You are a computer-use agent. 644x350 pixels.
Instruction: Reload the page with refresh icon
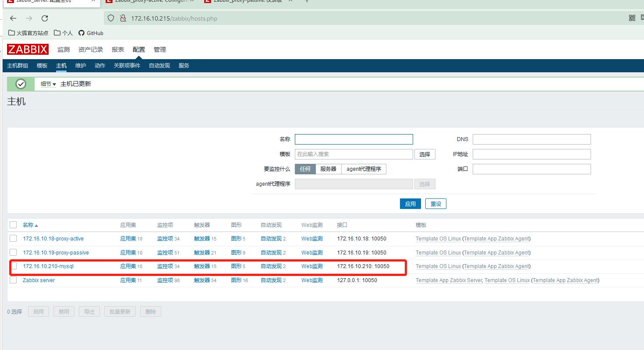click(x=45, y=18)
